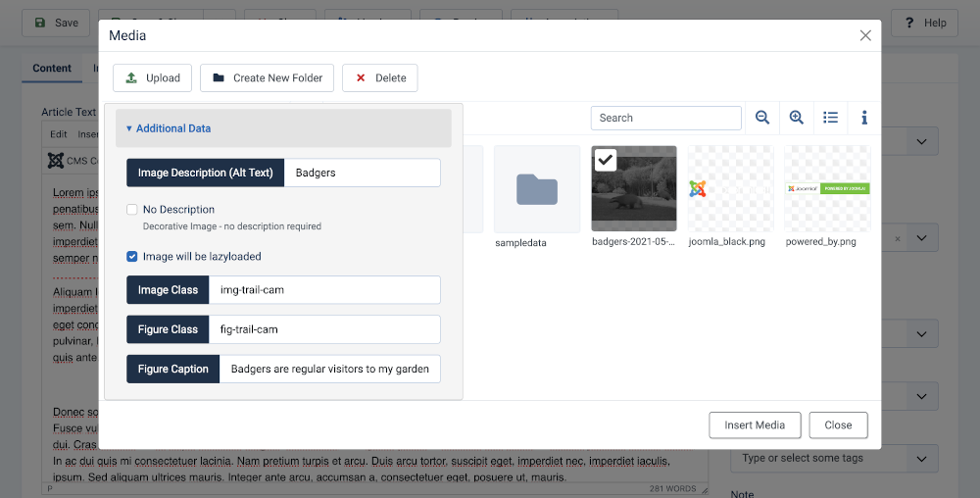Viewport: 980px width, 498px height.
Task: Show file info panel icon
Action: (x=864, y=118)
